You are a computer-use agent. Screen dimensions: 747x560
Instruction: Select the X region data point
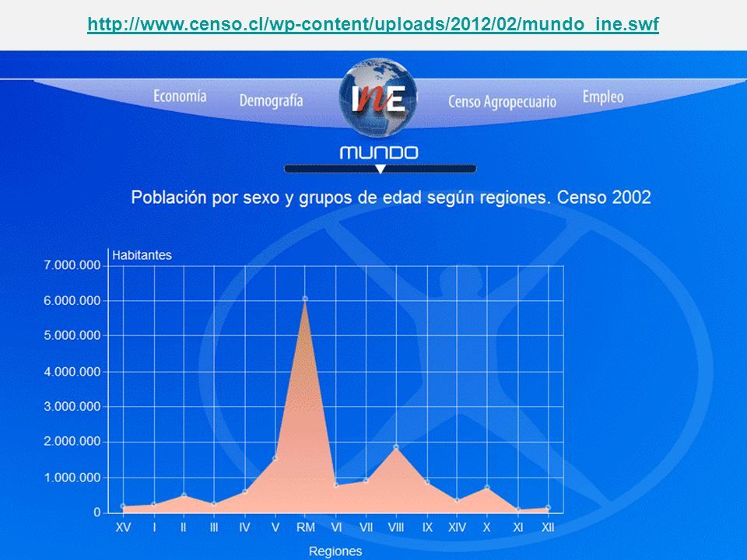[x=487, y=487]
